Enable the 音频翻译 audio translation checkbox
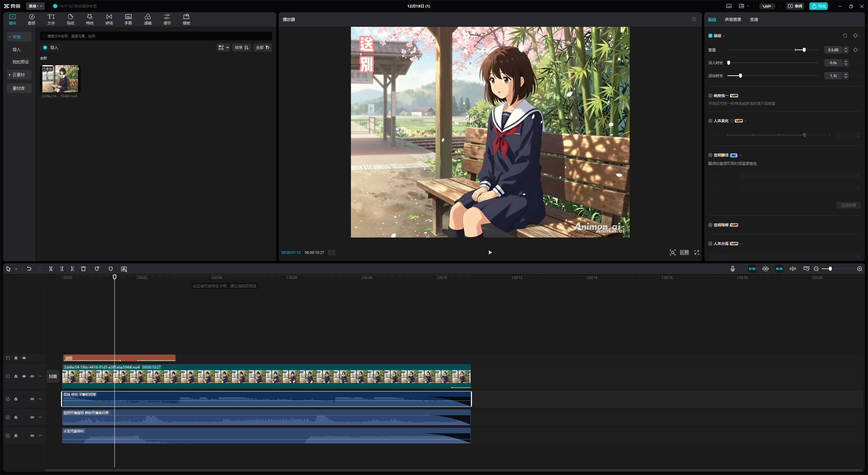The height and width of the screenshot is (475, 868). (x=710, y=155)
